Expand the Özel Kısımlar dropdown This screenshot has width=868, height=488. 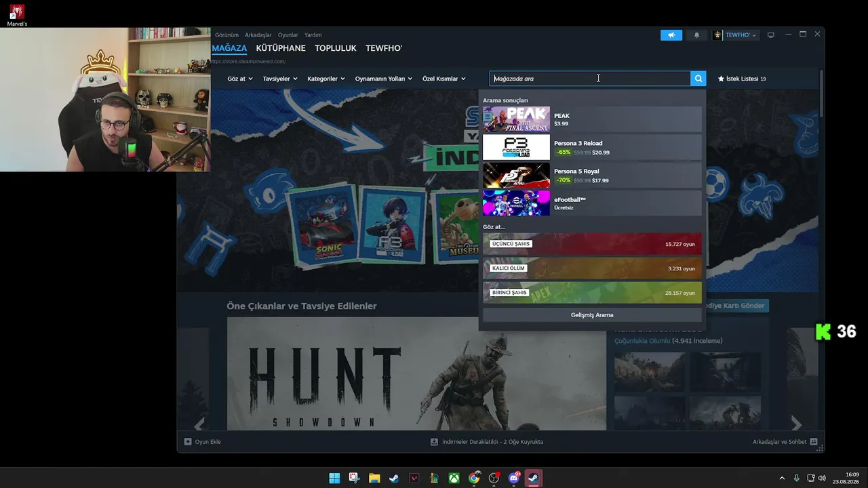click(x=444, y=79)
